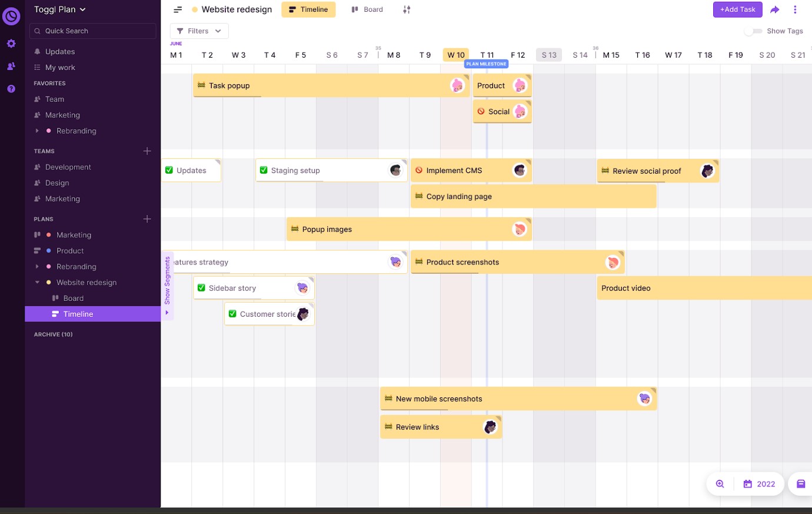
Task: Click the zoom magnifier icon
Action: point(720,484)
